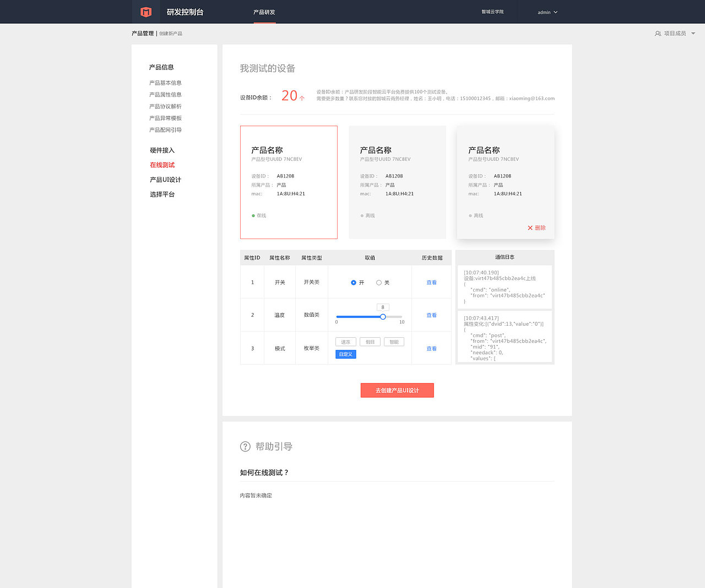Select the 开 radio button

coord(354,282)
